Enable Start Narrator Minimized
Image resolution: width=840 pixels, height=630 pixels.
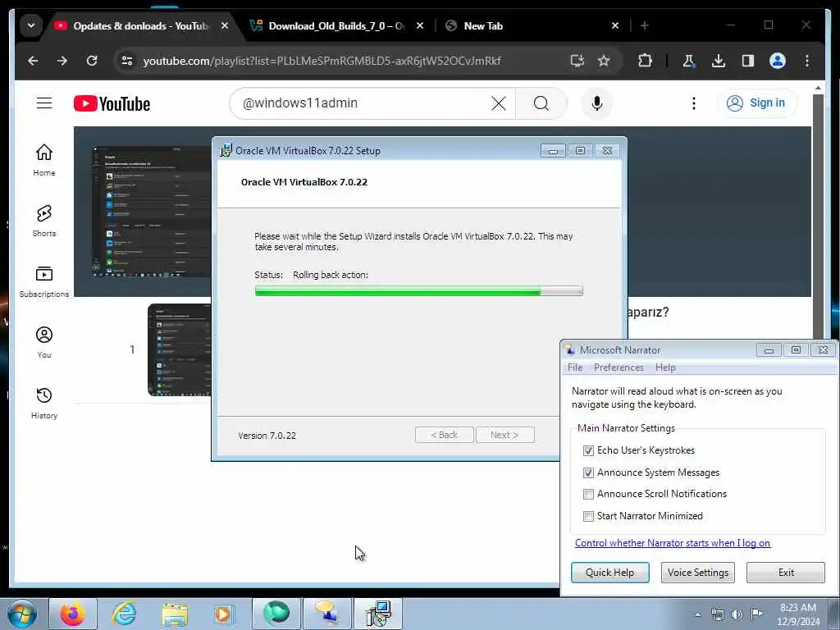tap(588, 516)
